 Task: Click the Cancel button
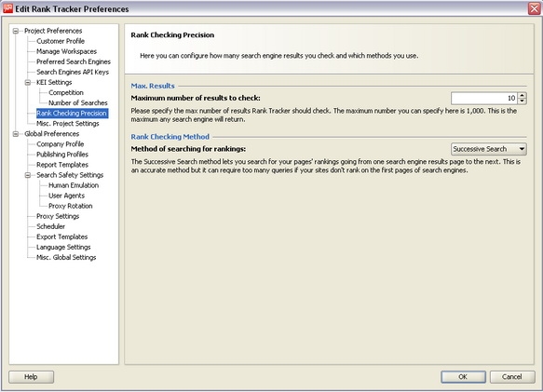[x=512, y=377]
